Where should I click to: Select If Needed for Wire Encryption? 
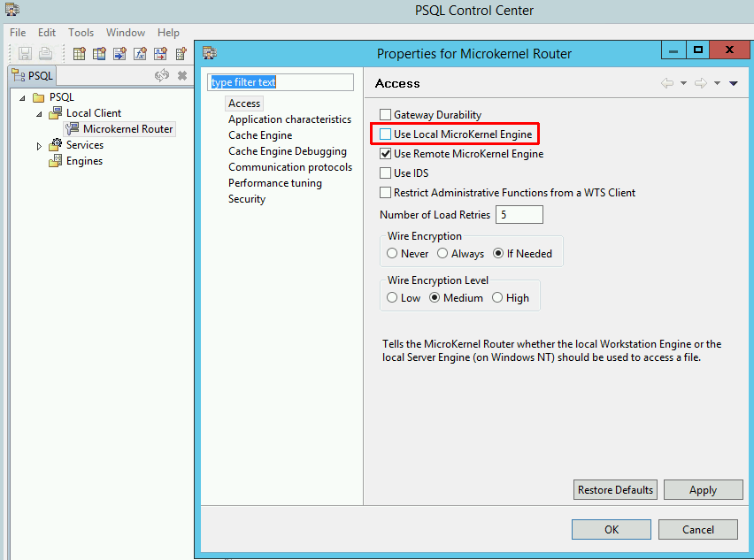[498, 253]
